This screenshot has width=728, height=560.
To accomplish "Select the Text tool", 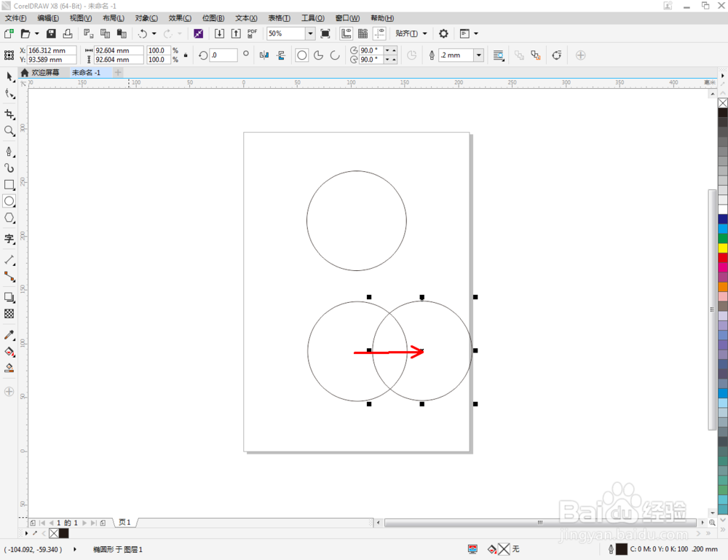I will pos(9,239).
